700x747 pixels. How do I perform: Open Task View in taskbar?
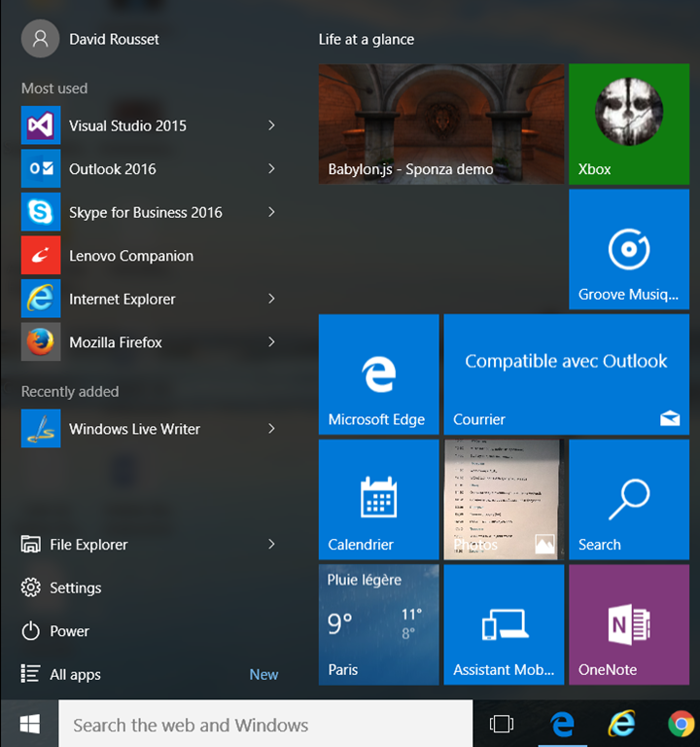[x=502, y=724]
